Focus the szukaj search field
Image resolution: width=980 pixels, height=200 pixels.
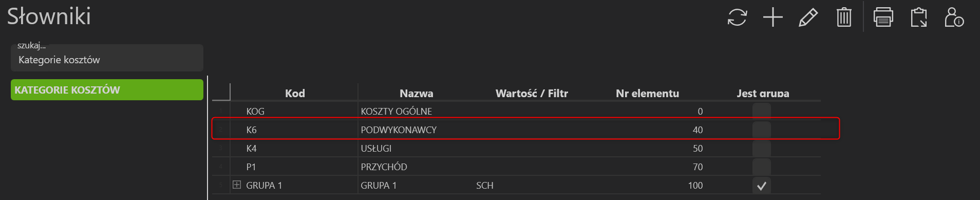click(x=107, y=58)
